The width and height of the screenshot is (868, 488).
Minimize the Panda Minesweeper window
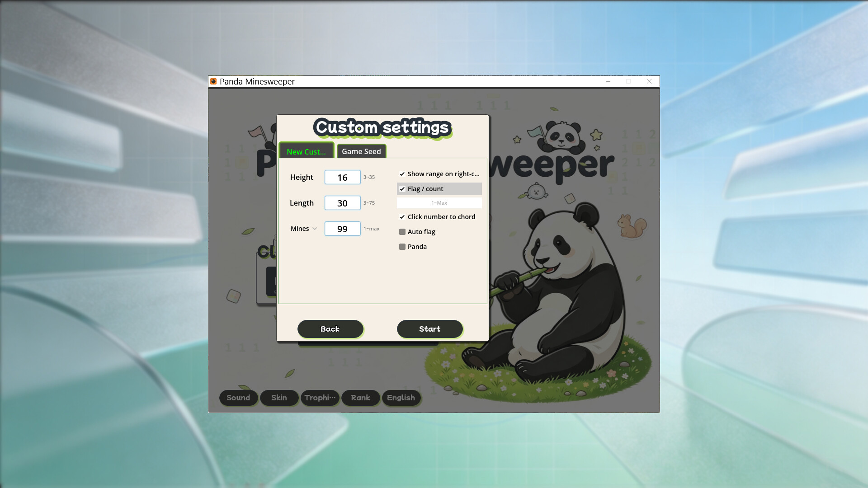coord(608,81)
